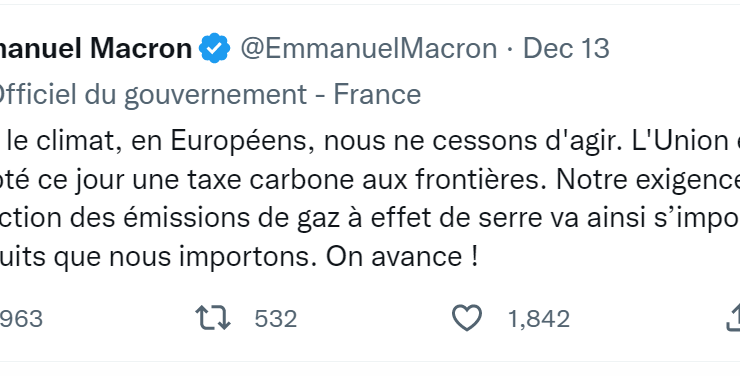
Task: Open the Emmanuel Macron display name profile
Action: (96, 48)
